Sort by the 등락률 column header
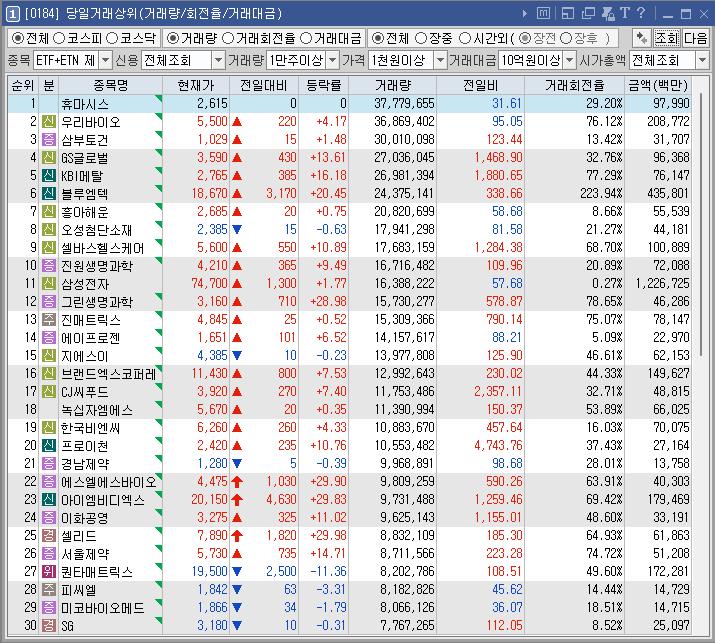This screenshot has width=715, height=643. tap(323, 85)
